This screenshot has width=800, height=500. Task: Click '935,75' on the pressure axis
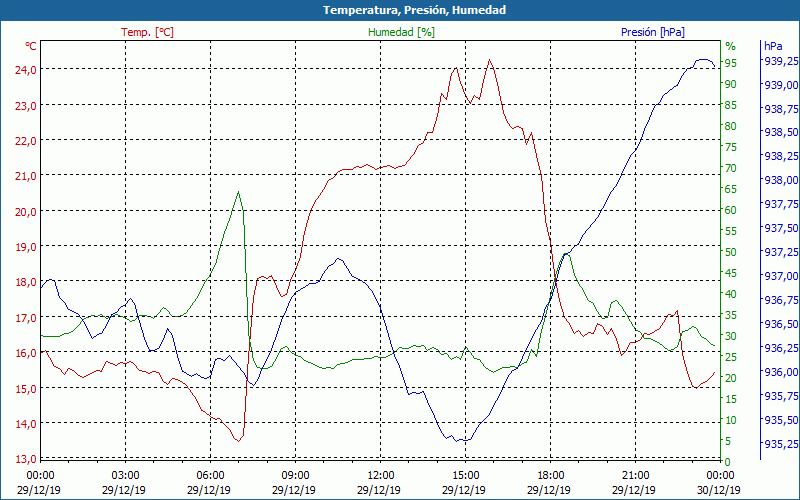click(781, 396)
